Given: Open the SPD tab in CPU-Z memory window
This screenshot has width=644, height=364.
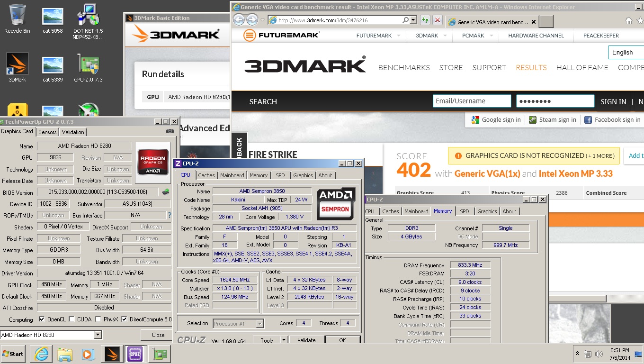Looking at the screenshot, I should click(x=465, y=211).
